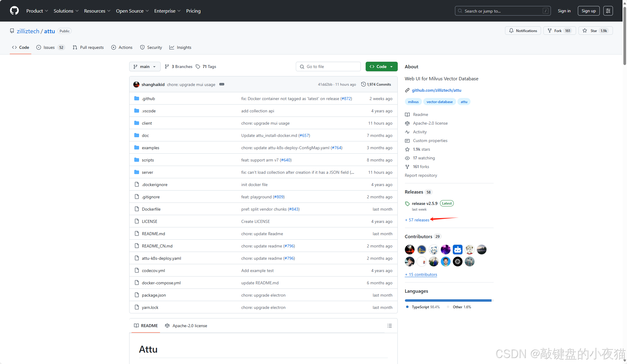Image resolution: width=627 pixels, height=364 pixels.
Task: Open the README outline list icon
Action: 389,326
